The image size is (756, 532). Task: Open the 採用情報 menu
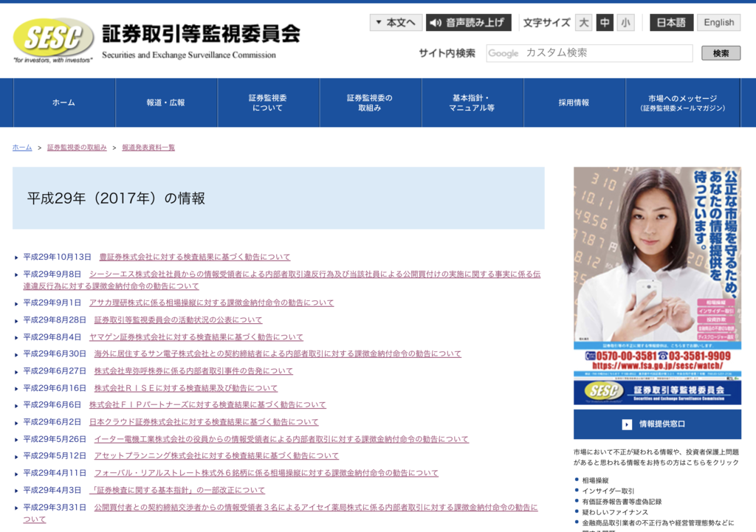574,103
